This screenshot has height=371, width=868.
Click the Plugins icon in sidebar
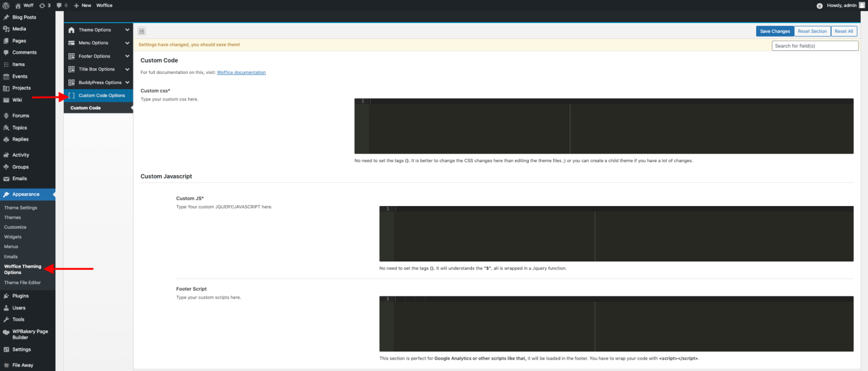pyautogui.click(x=6, y=296)
